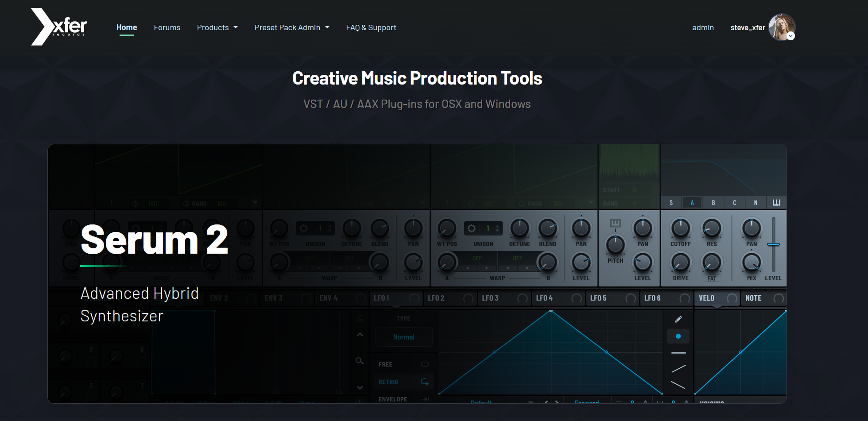This screenshot has width=868, height=421.
Task: Select filter routing tab S
Action: pyautogui.click(x=671, y=203)
